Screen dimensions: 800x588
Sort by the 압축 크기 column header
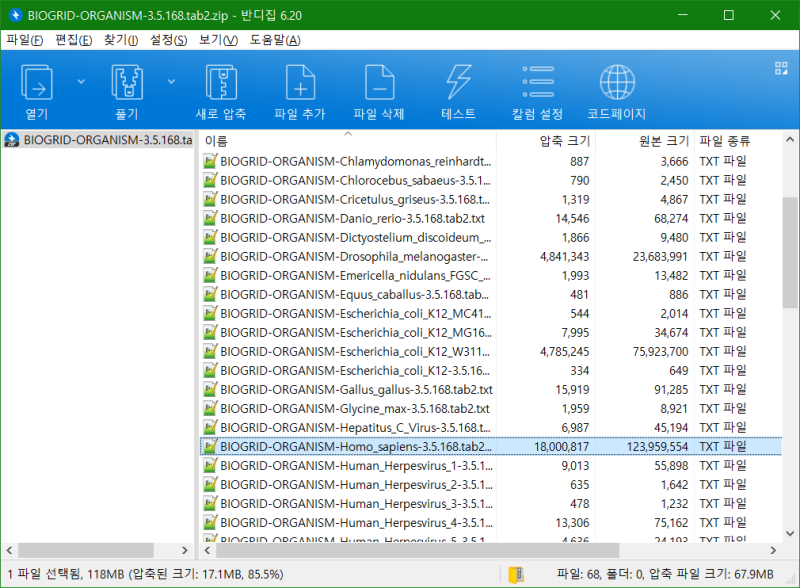point(546,141)
